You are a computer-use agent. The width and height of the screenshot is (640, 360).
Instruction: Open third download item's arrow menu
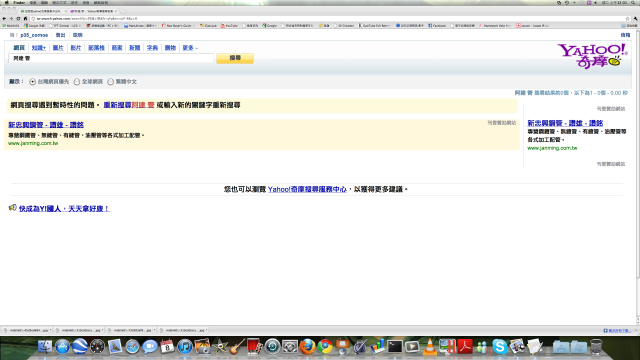tap(154, 330)
